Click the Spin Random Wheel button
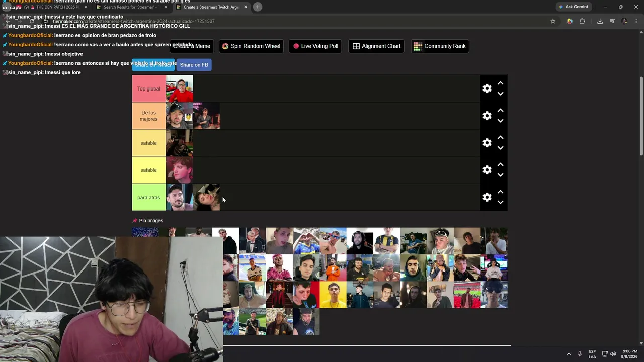The height and width of the screenshot is (362, 644). (251, 46)
